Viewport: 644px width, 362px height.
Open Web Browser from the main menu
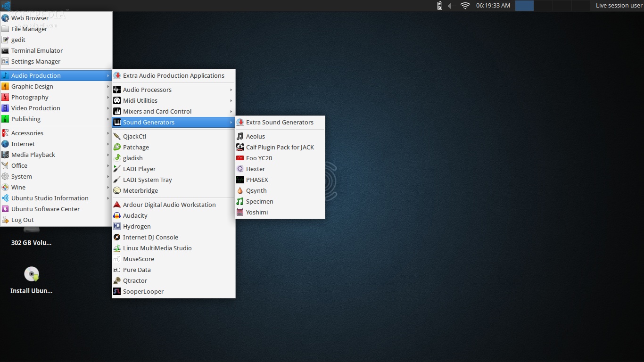coord(56,18)
